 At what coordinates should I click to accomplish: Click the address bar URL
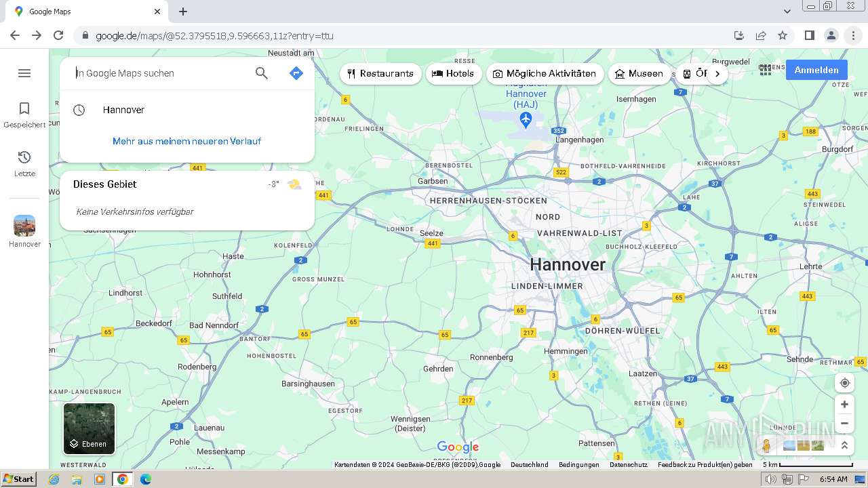[x=214, y=36]
